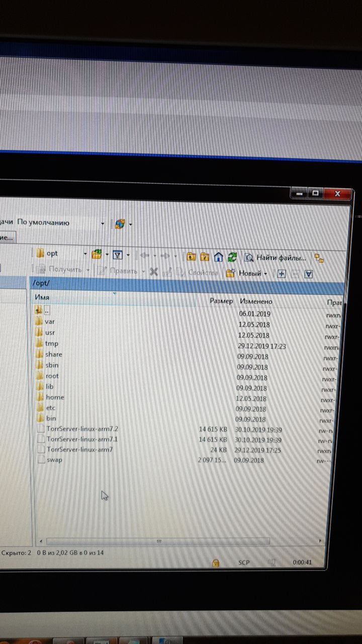Sort by the Изменено column header
The height and width of the screenshot is (644, 362).
click(x=256, y=301)
